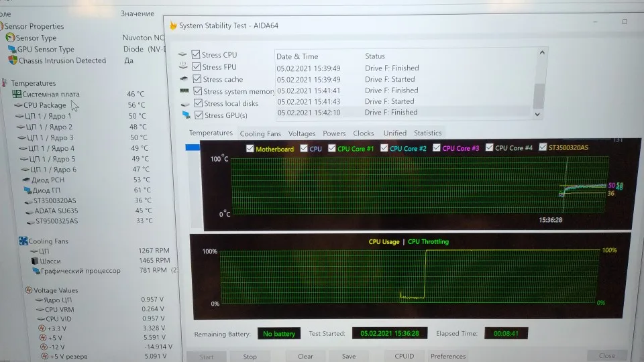Click the Stress CPU device icon
This screenshot has height=362, width=644.
point(182,54)
